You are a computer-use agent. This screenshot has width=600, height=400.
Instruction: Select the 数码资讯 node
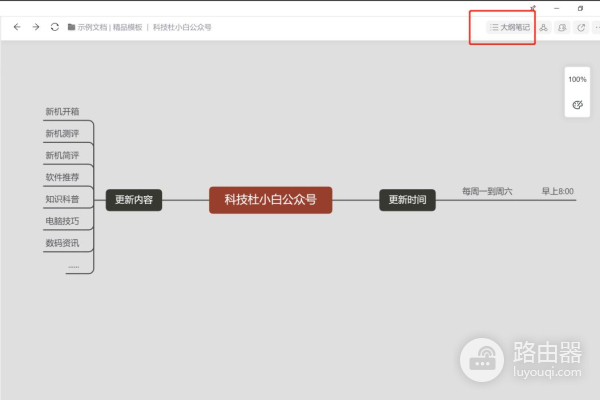click(62, 243)
